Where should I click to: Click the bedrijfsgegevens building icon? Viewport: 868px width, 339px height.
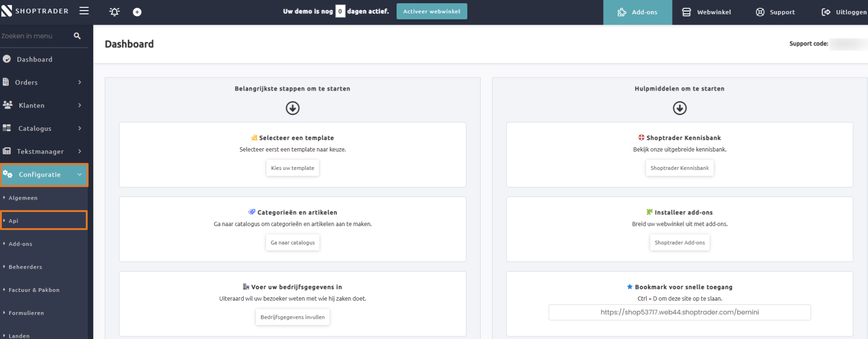pyautogui.click(x=246, y=287)
